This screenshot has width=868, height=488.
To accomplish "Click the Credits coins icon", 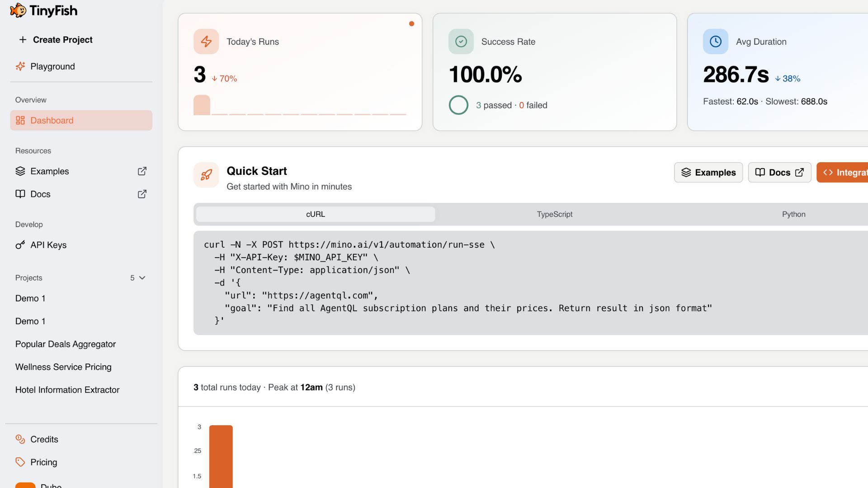I will pos(20,439).
